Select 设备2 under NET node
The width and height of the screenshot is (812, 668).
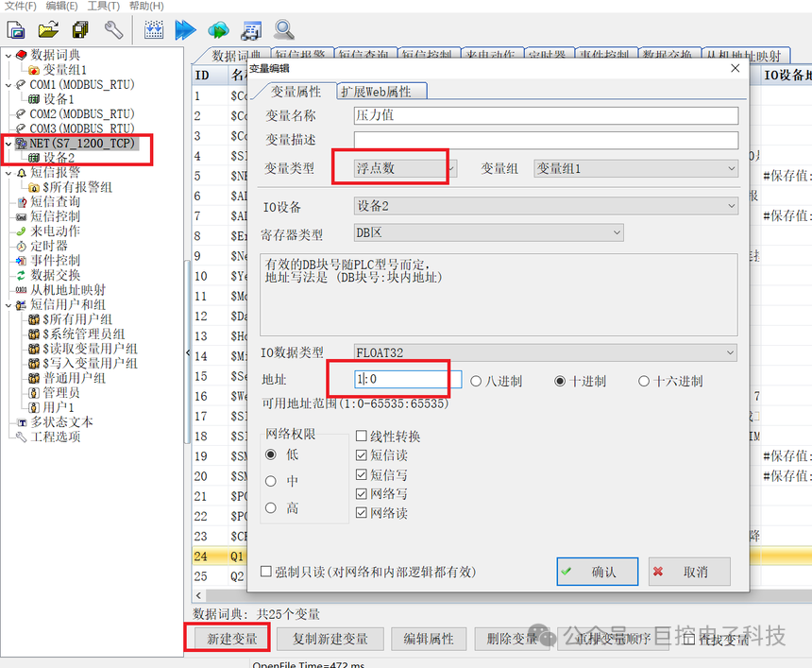[59, 157]
